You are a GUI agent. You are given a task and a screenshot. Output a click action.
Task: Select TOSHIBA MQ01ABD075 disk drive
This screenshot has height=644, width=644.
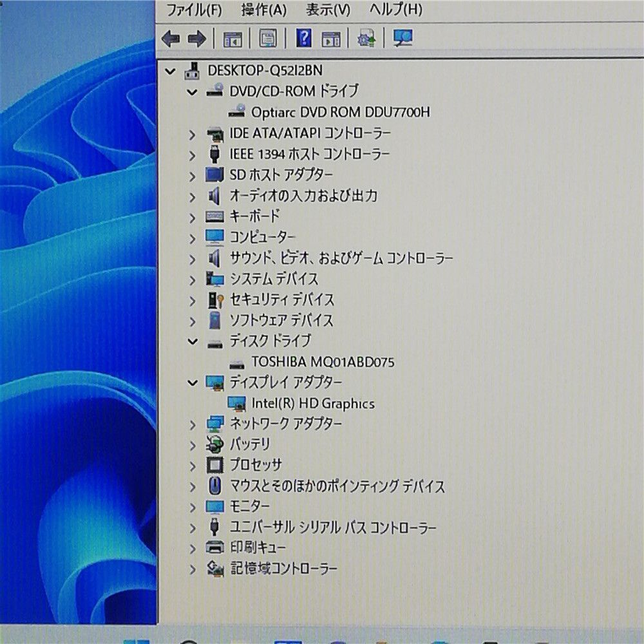[323, 362]
